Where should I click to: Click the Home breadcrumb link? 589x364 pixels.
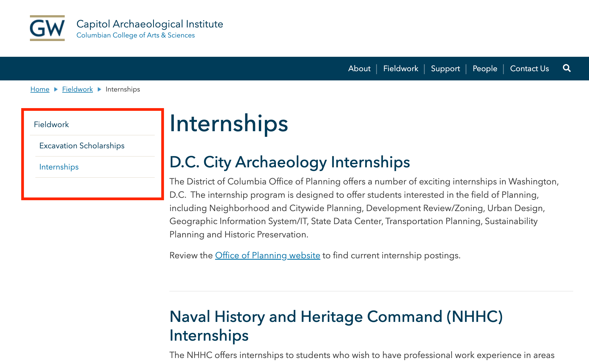(40, 89)
